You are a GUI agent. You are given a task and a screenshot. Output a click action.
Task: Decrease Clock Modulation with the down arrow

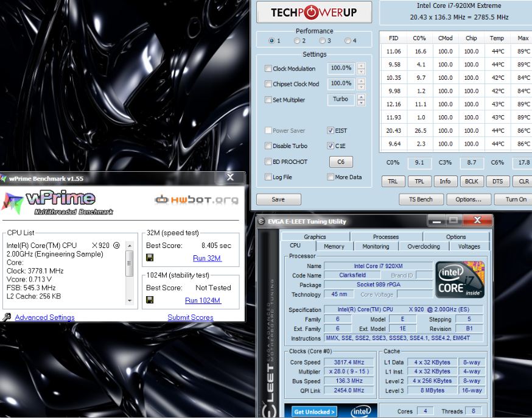(x=362, y=71)
